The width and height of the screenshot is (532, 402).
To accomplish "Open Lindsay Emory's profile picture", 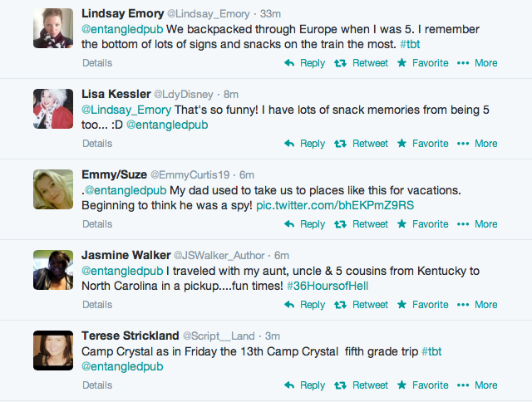I will click(53, 28).
